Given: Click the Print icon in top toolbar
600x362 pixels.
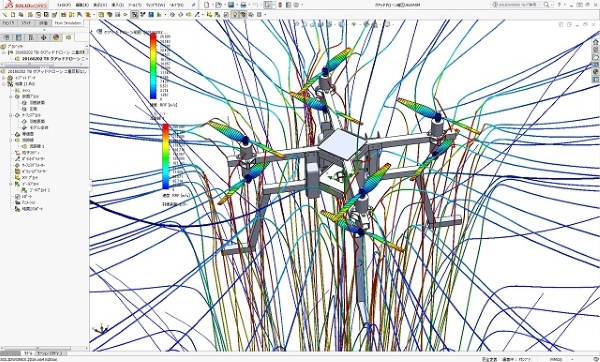Looking at the screenshot, I should [243, 5].
